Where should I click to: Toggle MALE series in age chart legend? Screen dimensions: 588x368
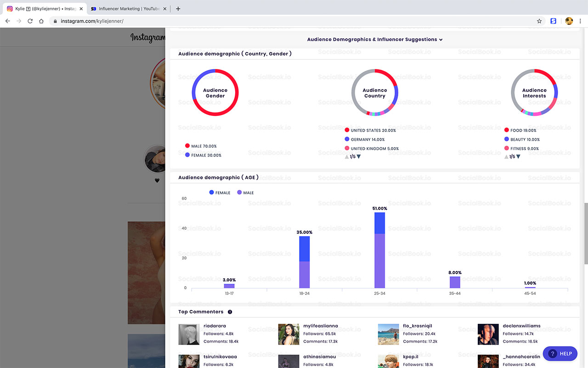pyautogui.click(x=246, y=193)
